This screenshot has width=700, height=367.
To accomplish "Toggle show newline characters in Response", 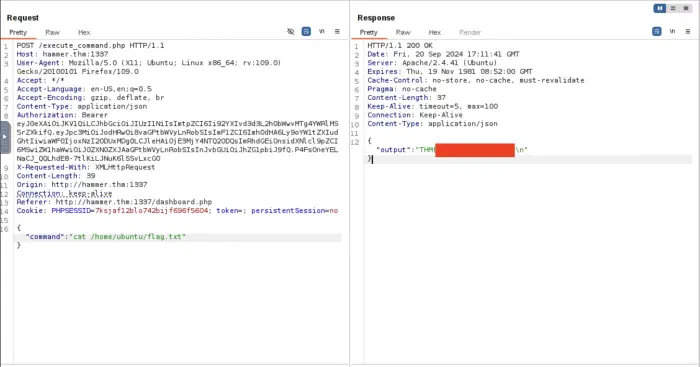I will pyautogui.click(x=672, y=31).
